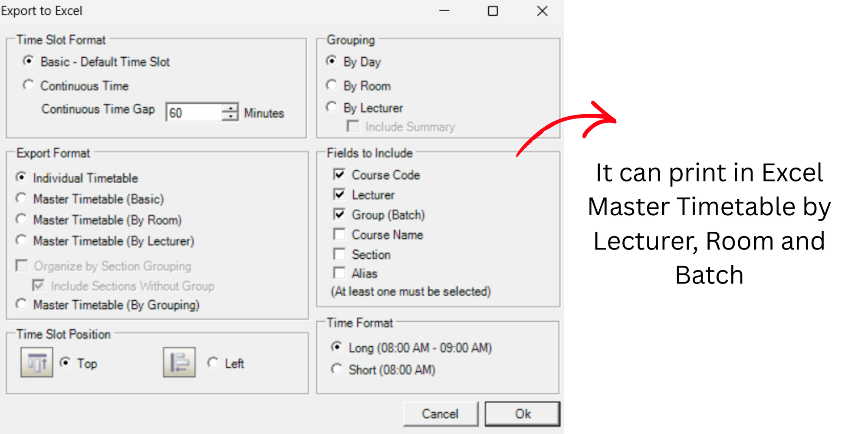The width and height of the screenshot is (868, 434).
Task: Minimize the Export to Excel window
Action: [444, 11]
